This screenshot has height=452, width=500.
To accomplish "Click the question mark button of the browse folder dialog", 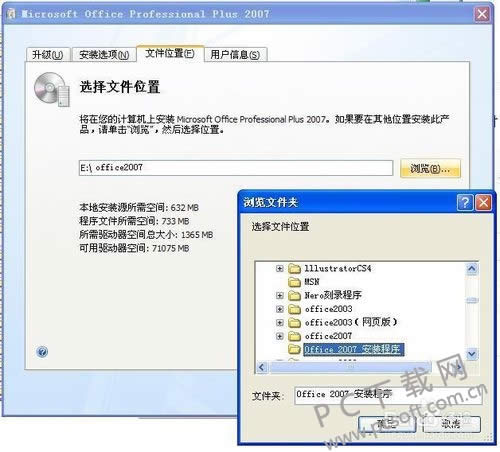I will (x=465, y=202).
